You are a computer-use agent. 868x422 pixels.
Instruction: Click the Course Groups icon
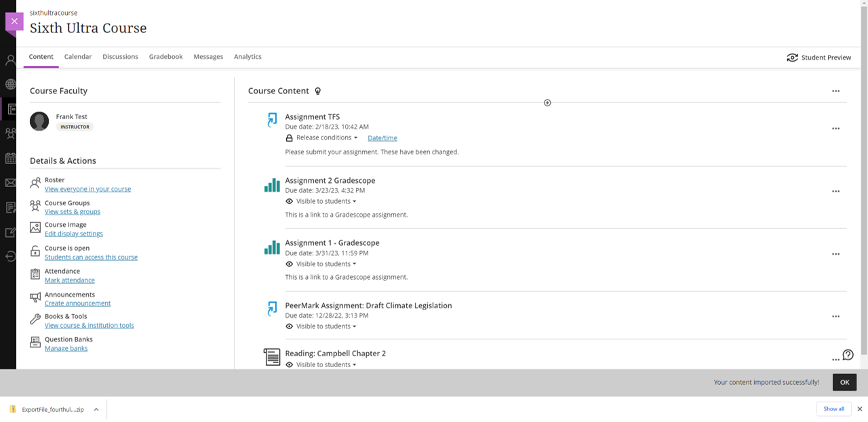tap(35, 206)
